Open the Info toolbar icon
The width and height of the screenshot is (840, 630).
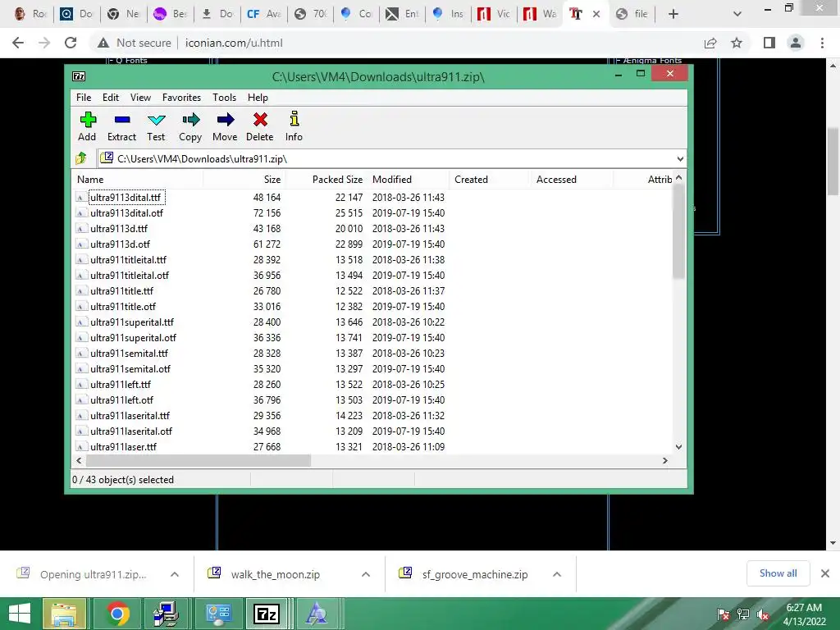point(294,118)
